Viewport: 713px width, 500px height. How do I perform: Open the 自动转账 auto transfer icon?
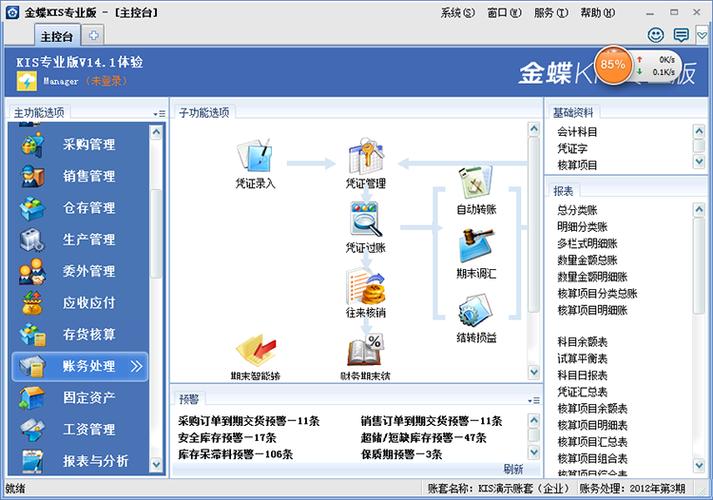click(x=476, y=182)
